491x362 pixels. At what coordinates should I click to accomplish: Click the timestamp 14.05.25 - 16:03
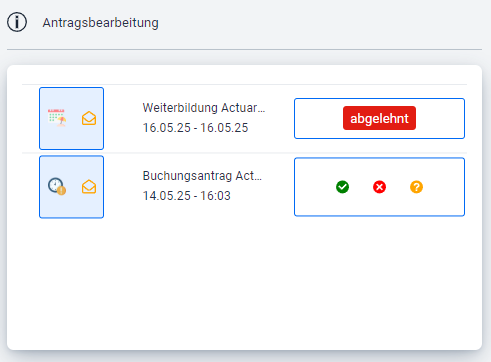pos(187,196)
